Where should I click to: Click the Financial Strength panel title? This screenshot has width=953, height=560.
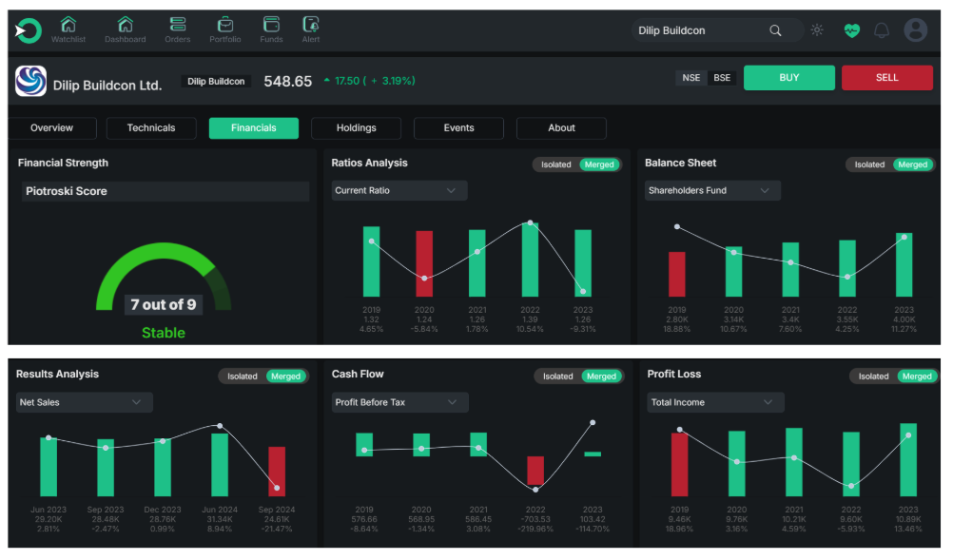tap(63, 163)
